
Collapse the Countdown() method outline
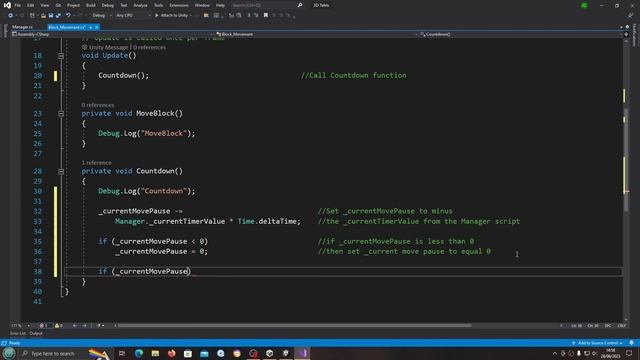(x=61, y=171)
